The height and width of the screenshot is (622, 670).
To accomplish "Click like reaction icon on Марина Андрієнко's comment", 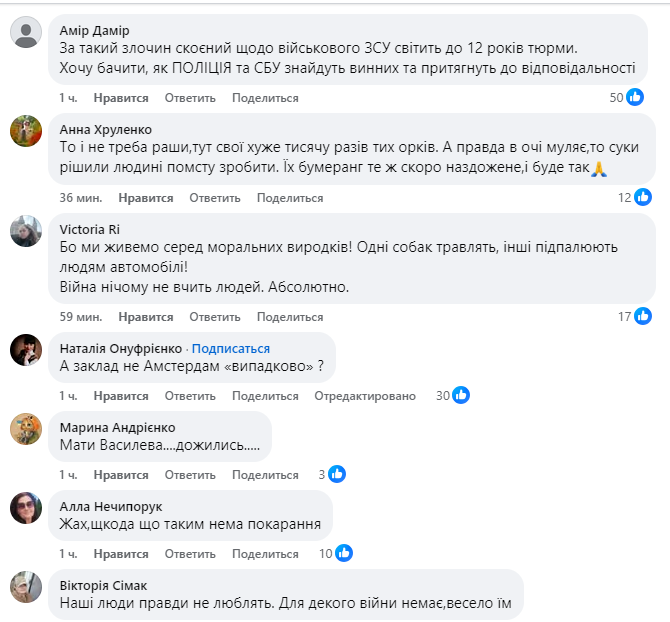I will tap(337, 475).
